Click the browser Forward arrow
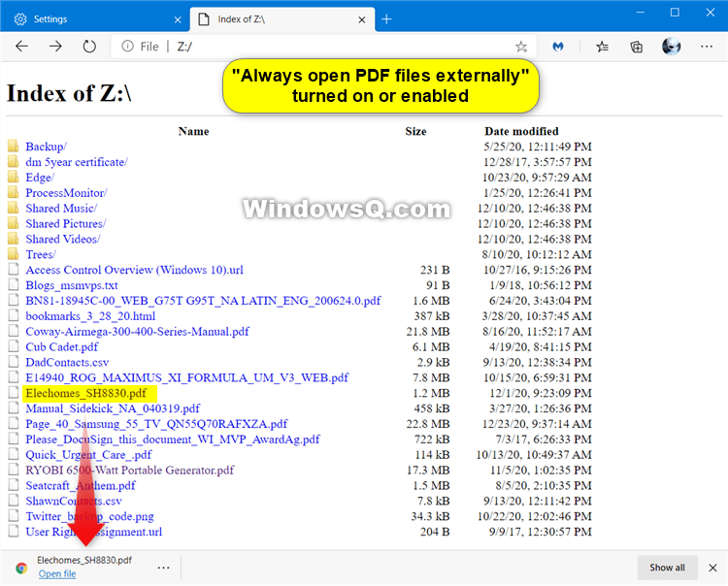Screen dimensions: 728x586 click(55, 46)
